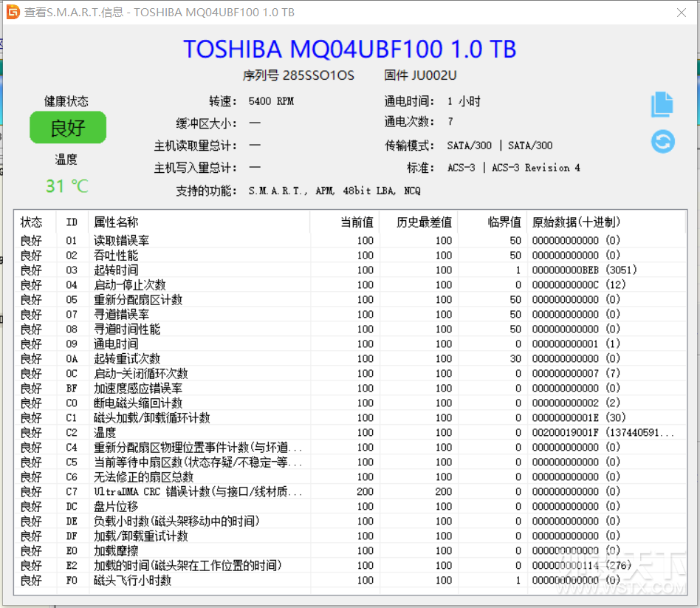The height and width of the screenshot is (608, 700).
Task: Select the 寻道时间性能 row
Action: click(x=351, y=329)
